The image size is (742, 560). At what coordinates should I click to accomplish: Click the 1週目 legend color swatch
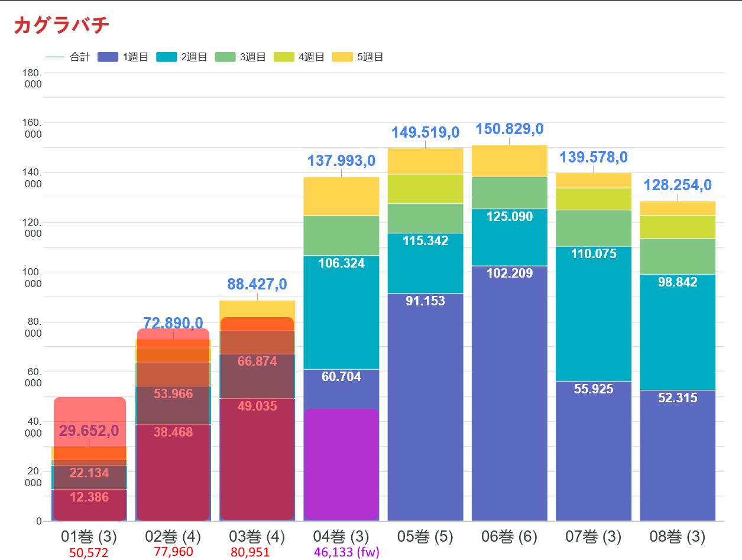[x=108, y=57]
